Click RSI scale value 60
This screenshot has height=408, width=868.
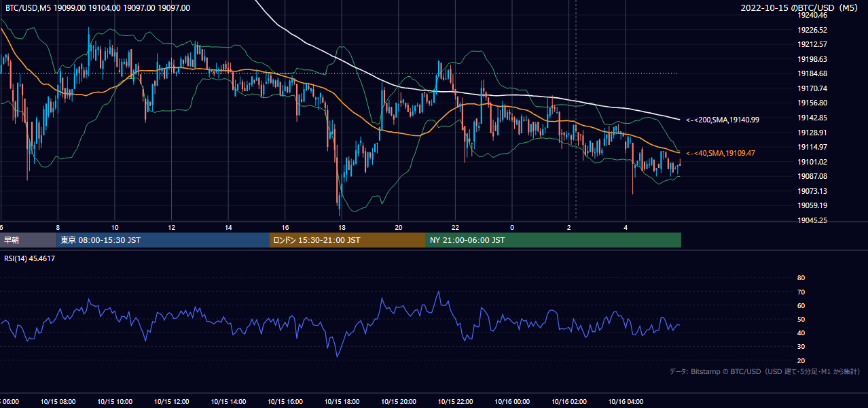(x=801, y=305)
